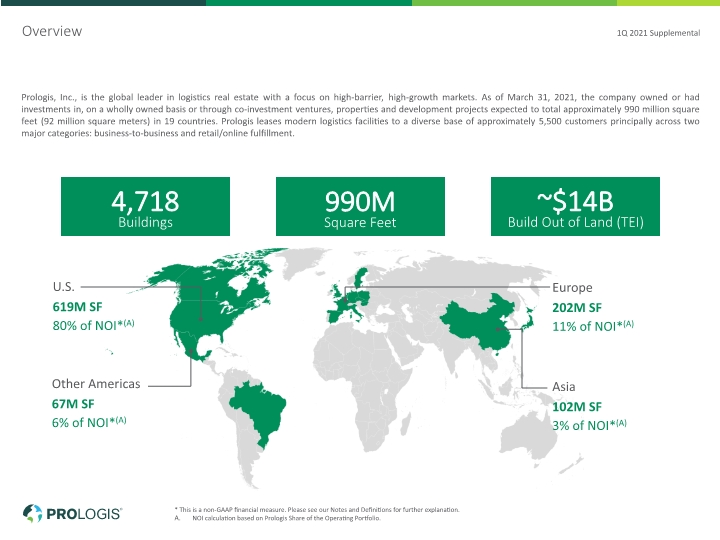Click the 990M Square Feet green tile

[360, 206]
